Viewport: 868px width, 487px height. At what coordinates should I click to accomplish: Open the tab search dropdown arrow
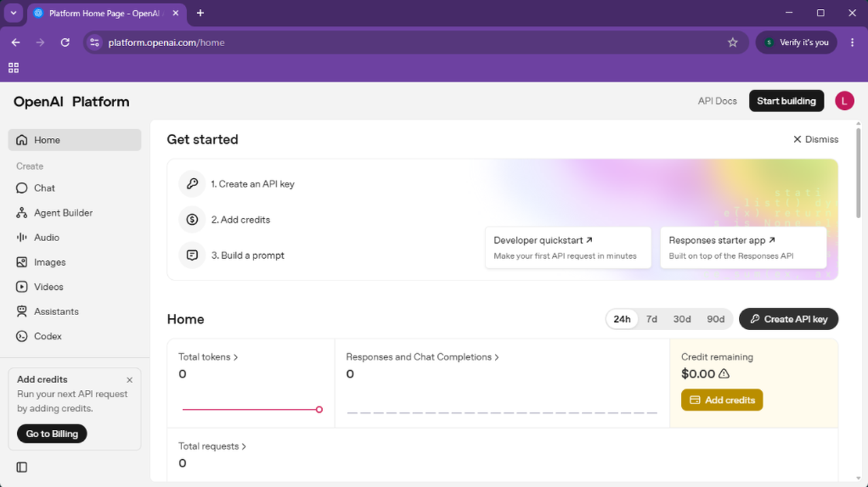click(x=14, y=13)
